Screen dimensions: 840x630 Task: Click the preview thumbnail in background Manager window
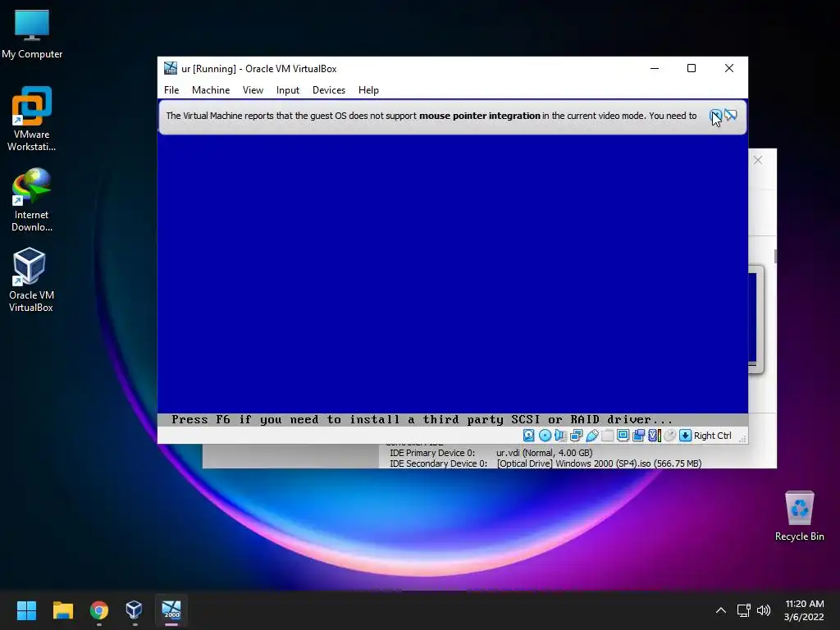(756, 319)
